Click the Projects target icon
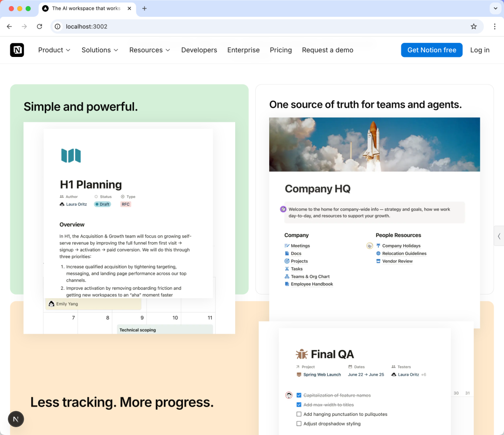 [x=287, y=261]
